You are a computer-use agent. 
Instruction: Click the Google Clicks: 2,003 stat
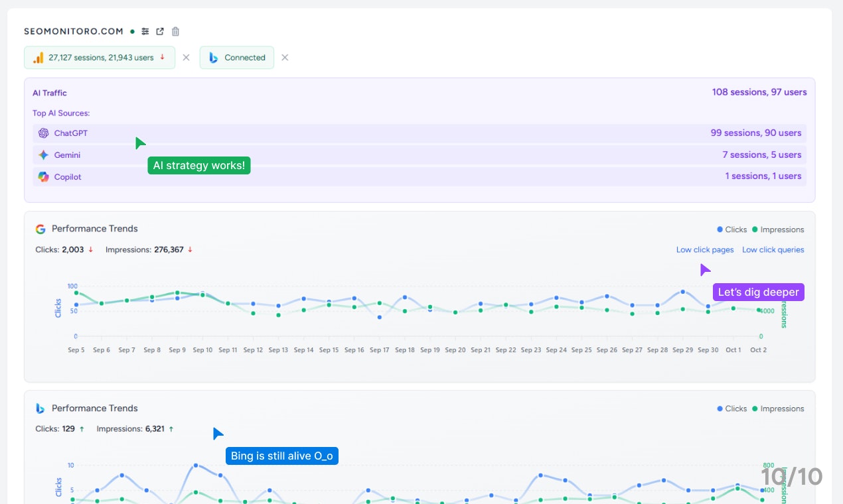point(64,250)
